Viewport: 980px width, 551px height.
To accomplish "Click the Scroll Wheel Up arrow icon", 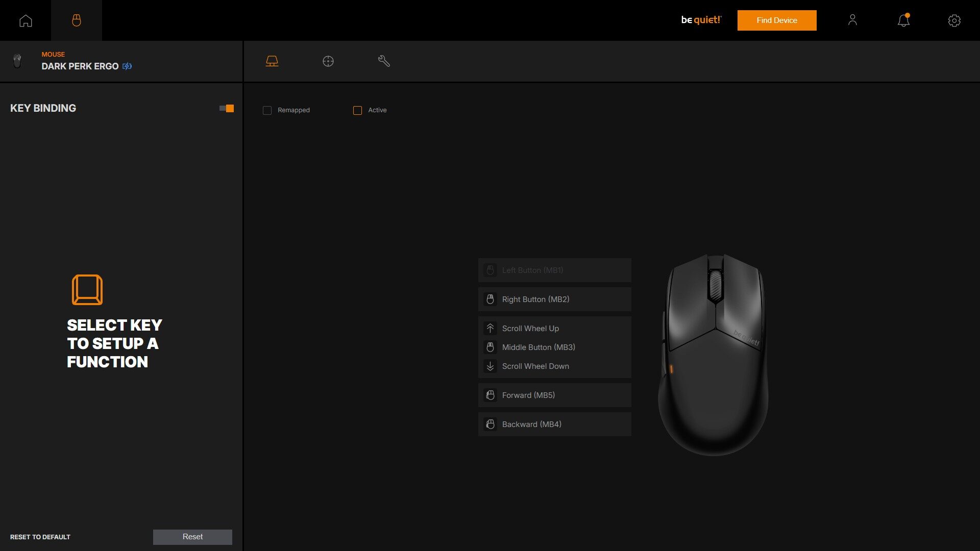I will [490, 328].
